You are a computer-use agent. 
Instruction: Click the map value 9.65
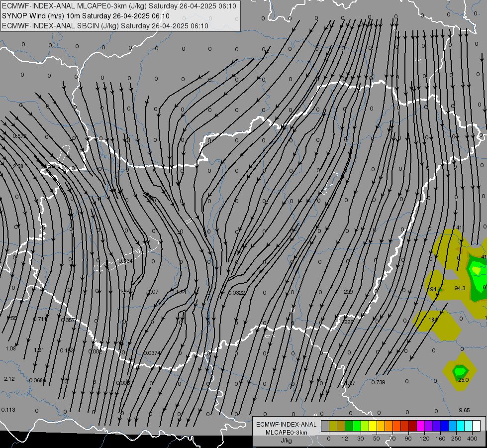[464, 410]
